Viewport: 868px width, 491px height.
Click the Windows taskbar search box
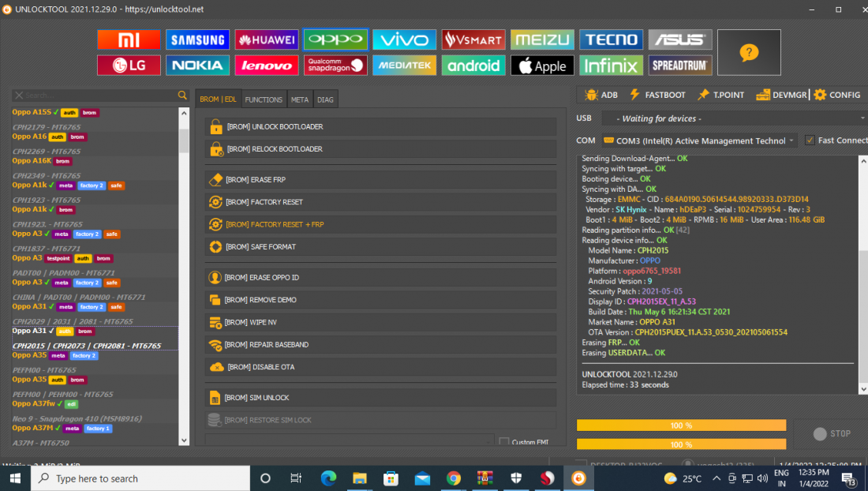140,478
